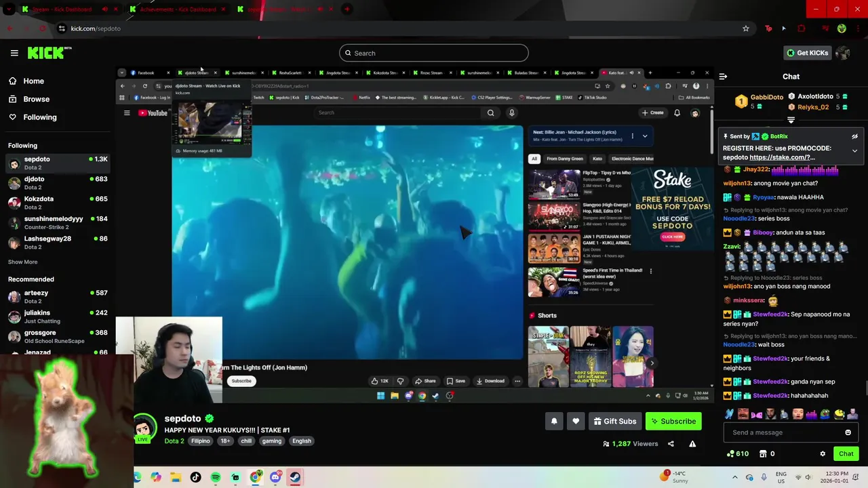Open the emoji picker in the message box
This screenshot has height=488, width=868.
coord(848,432)
